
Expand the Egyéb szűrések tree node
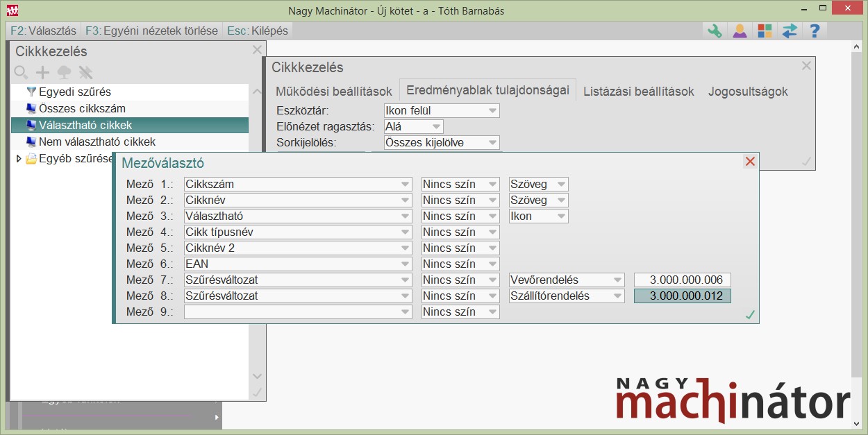coord(19,159)
